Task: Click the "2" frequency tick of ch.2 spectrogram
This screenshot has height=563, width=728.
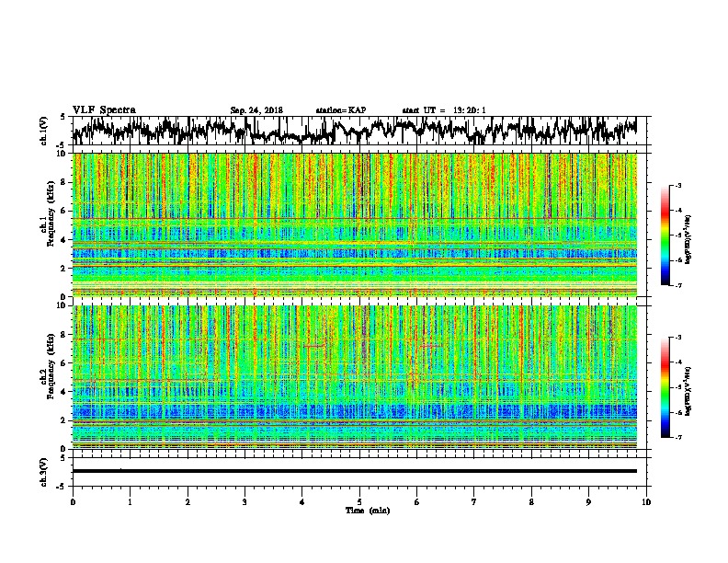Action: pyautogui.click(x=63, y=420)
